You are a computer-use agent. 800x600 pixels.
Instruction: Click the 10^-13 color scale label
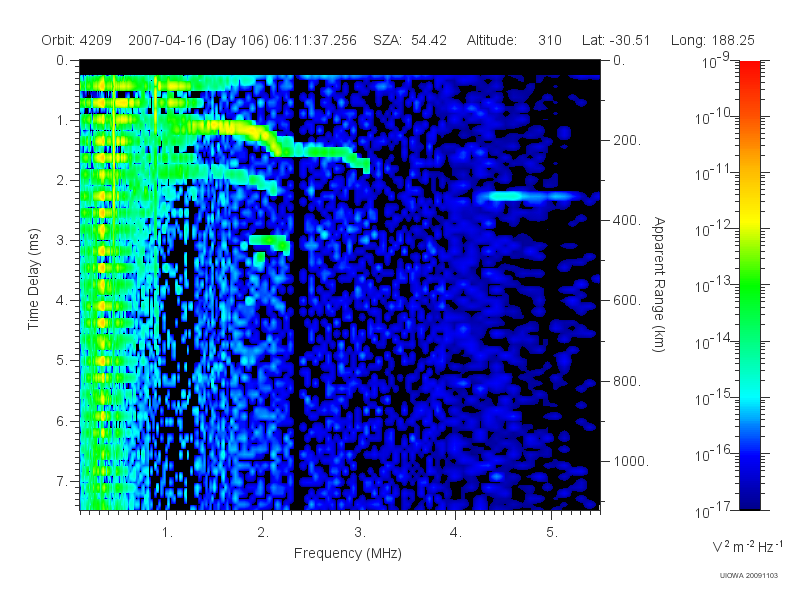[714, 284]
